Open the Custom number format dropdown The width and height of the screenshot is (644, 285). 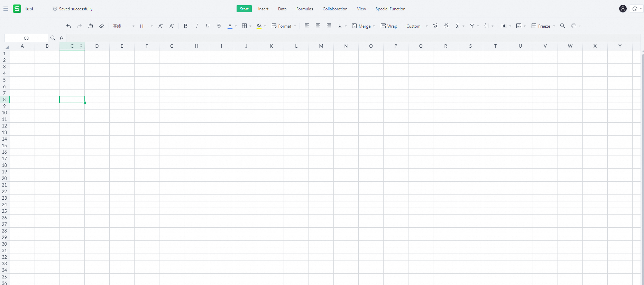click(x=417, y=26)
